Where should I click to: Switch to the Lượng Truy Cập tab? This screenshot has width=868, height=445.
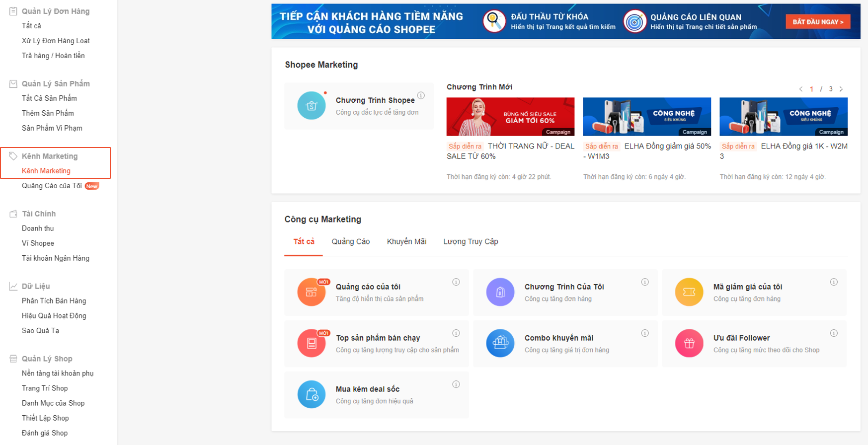471,242
